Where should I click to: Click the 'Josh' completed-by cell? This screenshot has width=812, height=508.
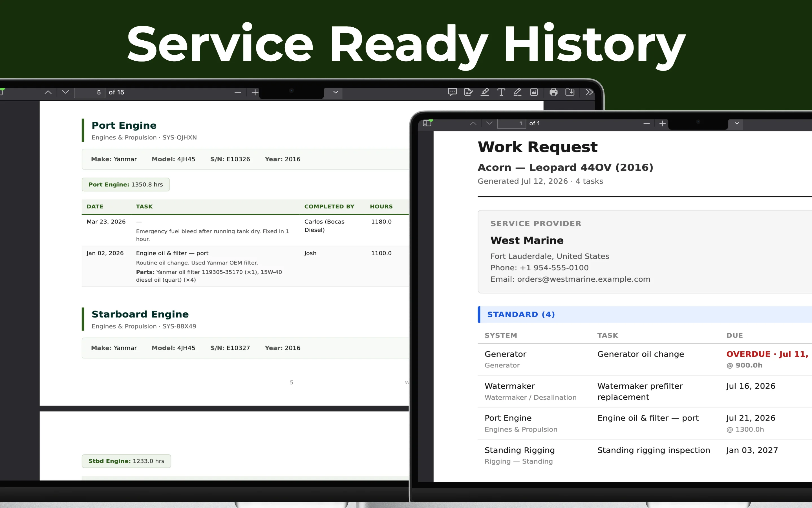(310, 253)
